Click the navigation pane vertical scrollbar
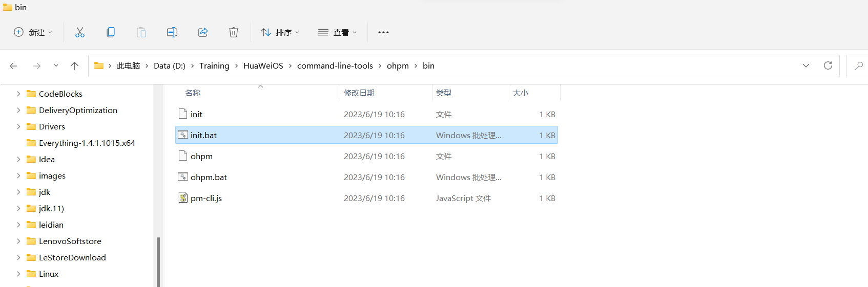The height and width of the screenshot is (287, 868). 158,261
